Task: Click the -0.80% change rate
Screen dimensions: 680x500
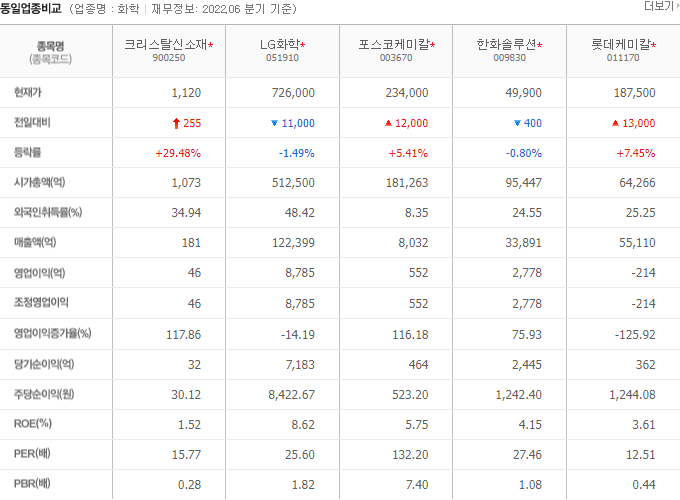Action: pos(524,153)
